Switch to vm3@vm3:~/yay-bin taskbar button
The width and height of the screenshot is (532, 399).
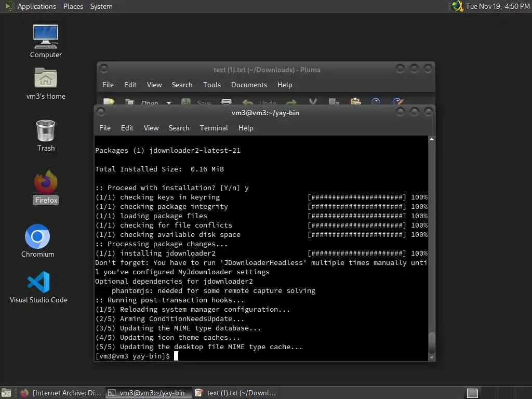[149, 393]
